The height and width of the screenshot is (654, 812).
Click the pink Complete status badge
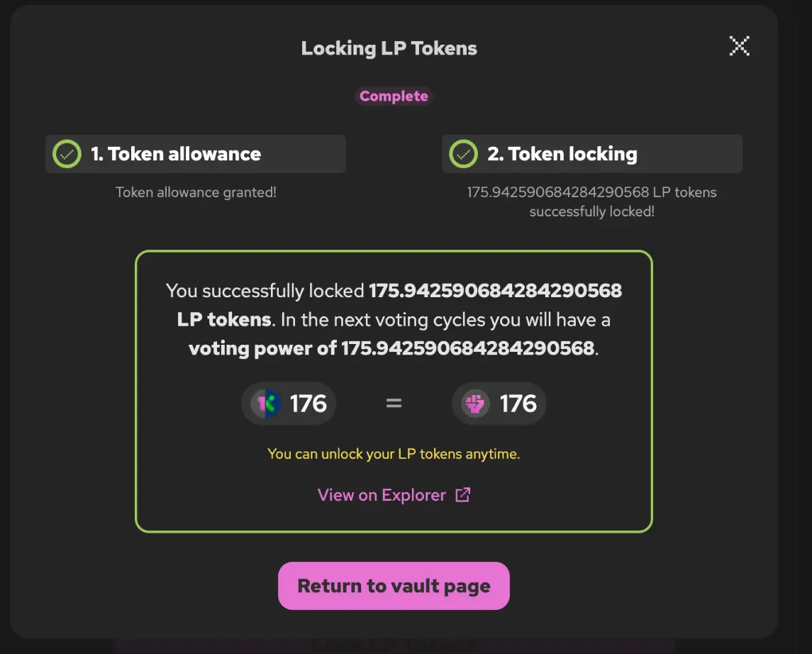tap(394, 96)
